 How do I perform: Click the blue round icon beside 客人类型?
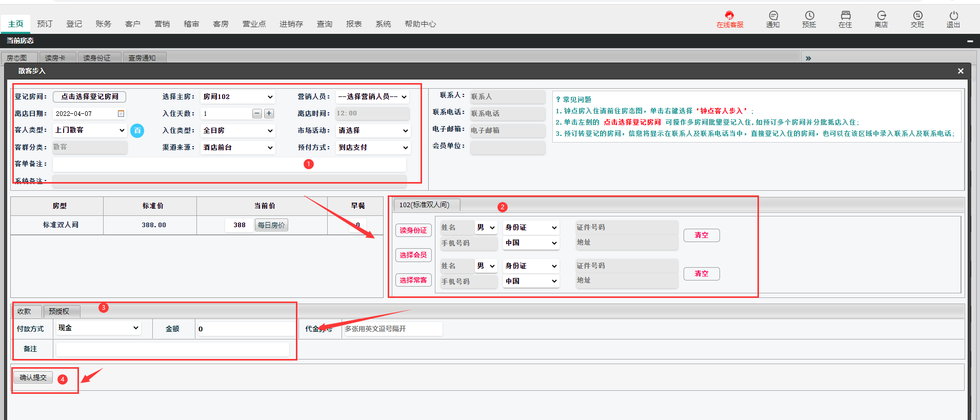137,131
